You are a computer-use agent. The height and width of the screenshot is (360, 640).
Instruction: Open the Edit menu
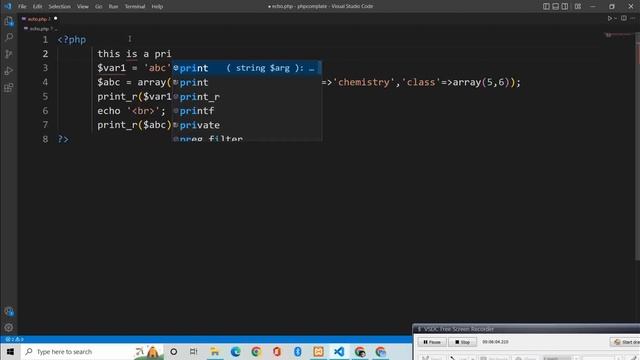[x=37, y=7]
